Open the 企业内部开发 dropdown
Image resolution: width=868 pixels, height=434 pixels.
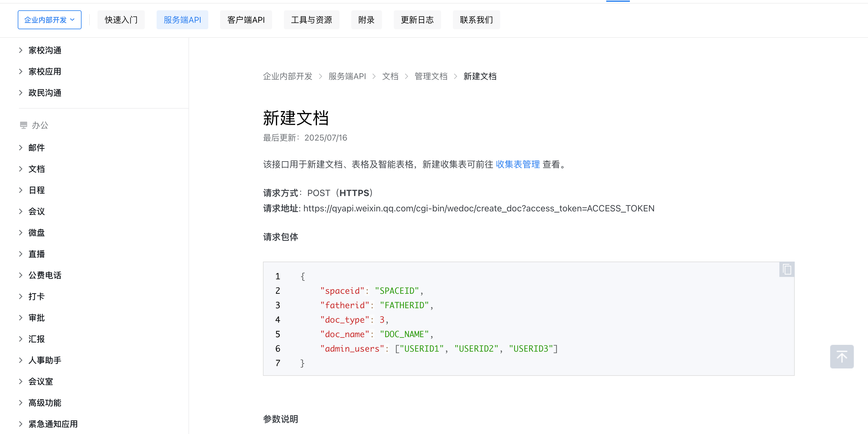(x=49, y=19)
